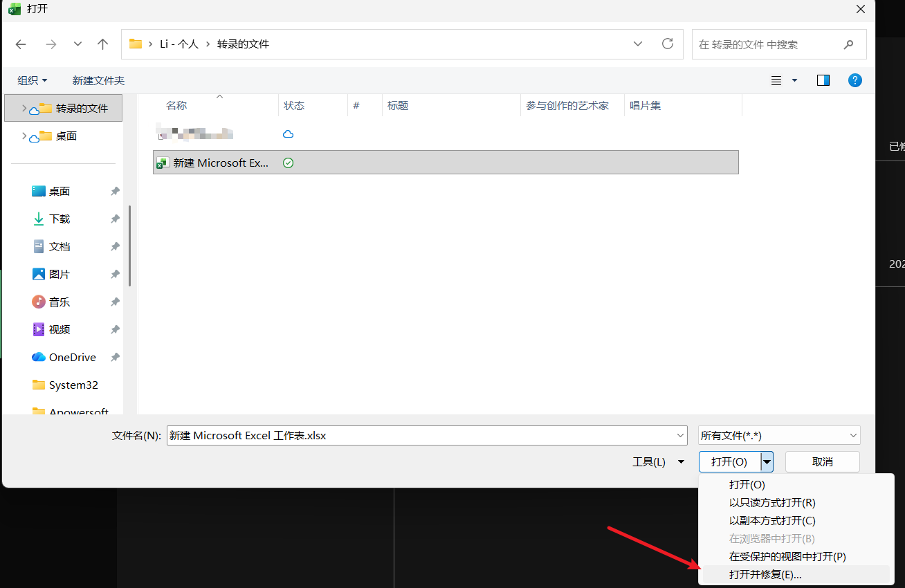
Task: Expand the 转录的文件 tree node
Action: [x=24, y=109]
